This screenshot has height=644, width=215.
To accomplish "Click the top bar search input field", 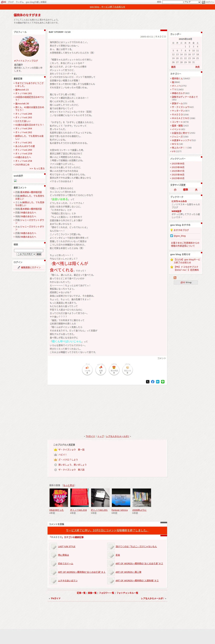I will pyautogui.click(x=173, y=2).
